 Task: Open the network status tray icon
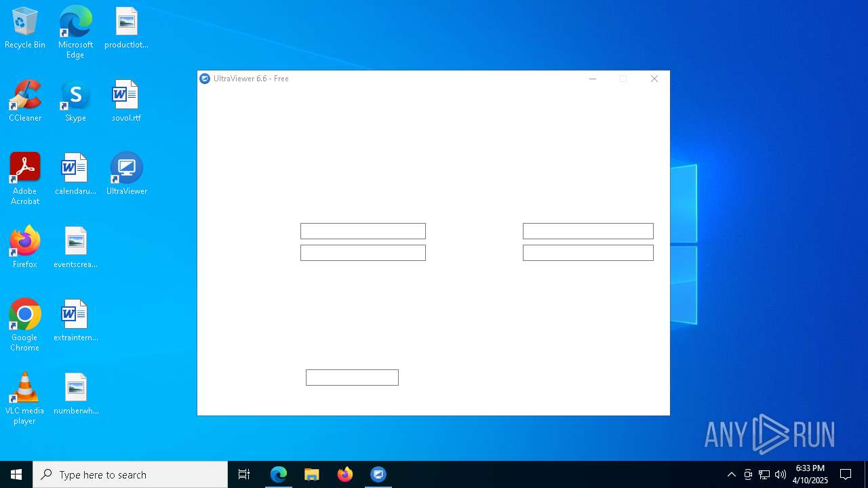[764, 474]
